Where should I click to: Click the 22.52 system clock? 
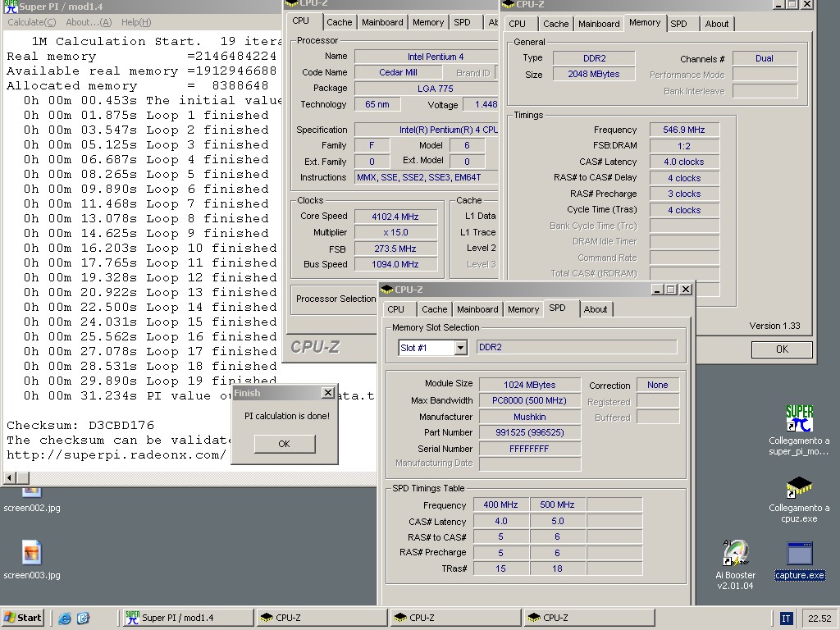click(x=819, y=619)
